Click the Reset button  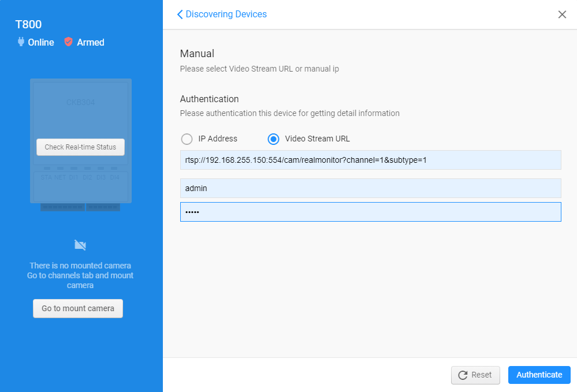[475, 375]
